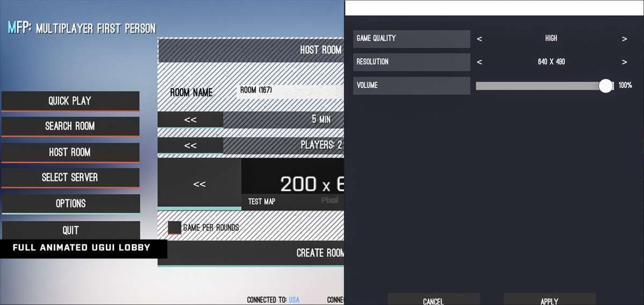Choose previous Resolution with left arrow
The width and height of the screenshot is (644, 305).
(479, 62)
